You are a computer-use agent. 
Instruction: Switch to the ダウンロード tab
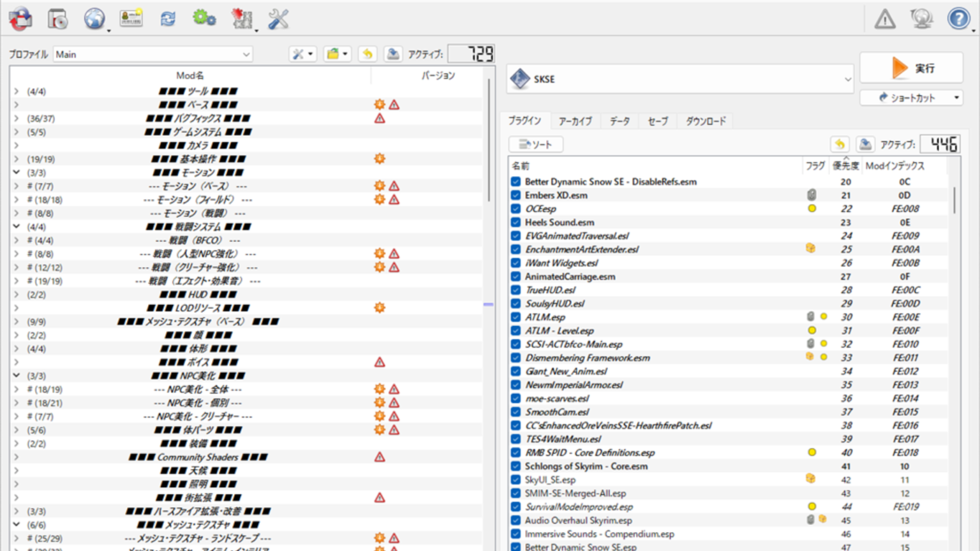click(x=705, y=121)
